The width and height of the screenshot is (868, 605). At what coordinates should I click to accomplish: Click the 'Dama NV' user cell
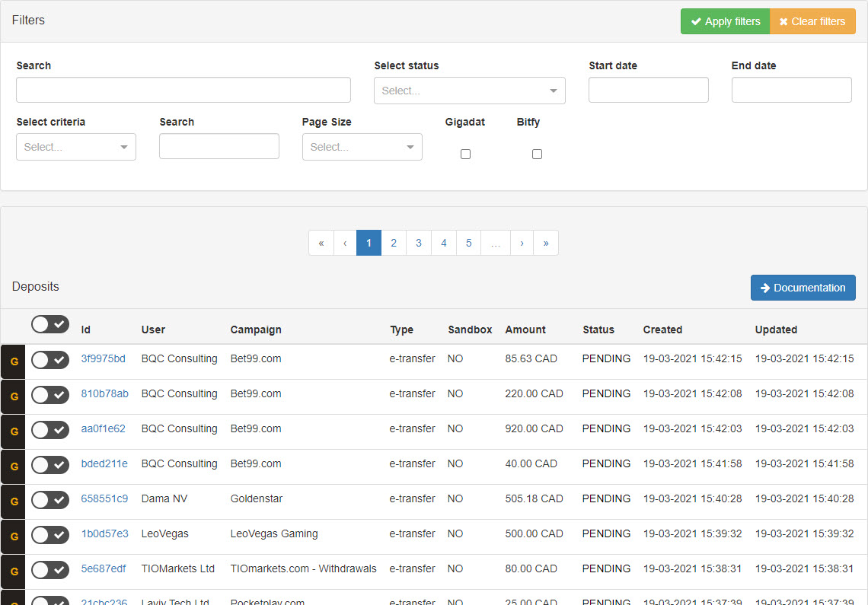pyautogui.click(x=164, y=498)
